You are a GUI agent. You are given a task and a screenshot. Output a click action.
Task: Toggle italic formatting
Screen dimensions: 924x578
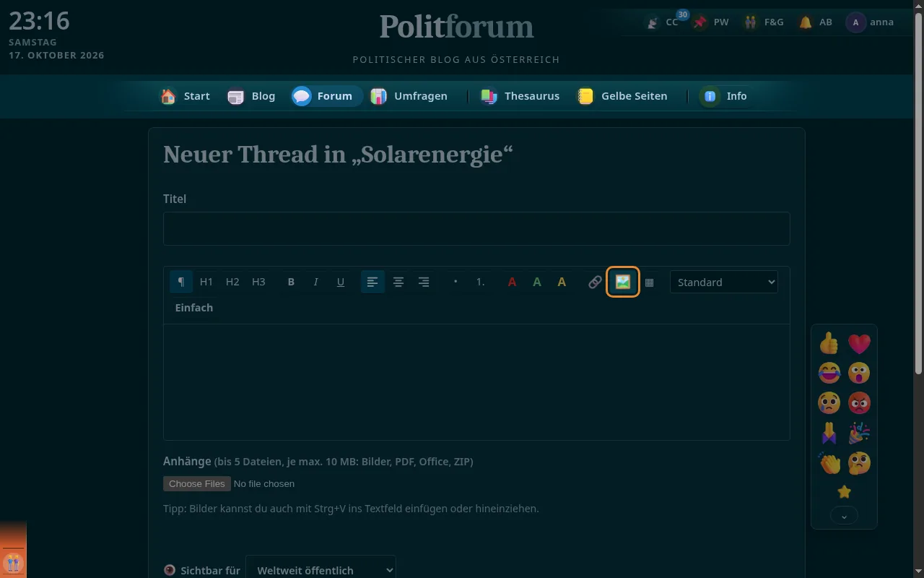tap(315, 282)
